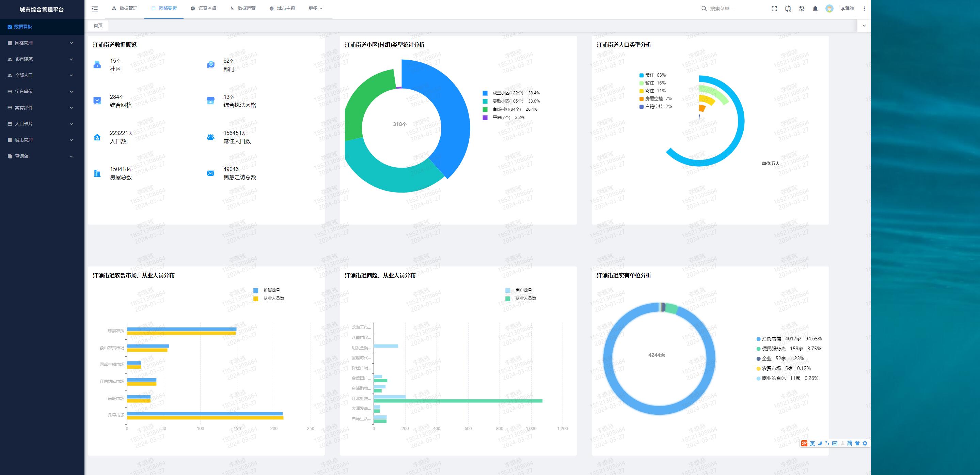The image size is (980, 475).
Task: Click the 综合执法网格 icon
Action: (x=210, y=101)
